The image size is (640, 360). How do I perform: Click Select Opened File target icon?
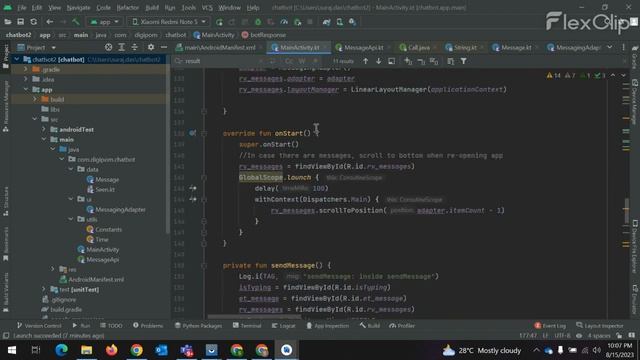pos(108,47)
